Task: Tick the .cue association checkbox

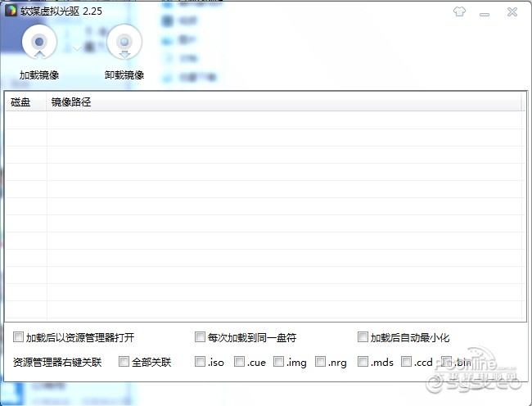Action: click(239, 362)
